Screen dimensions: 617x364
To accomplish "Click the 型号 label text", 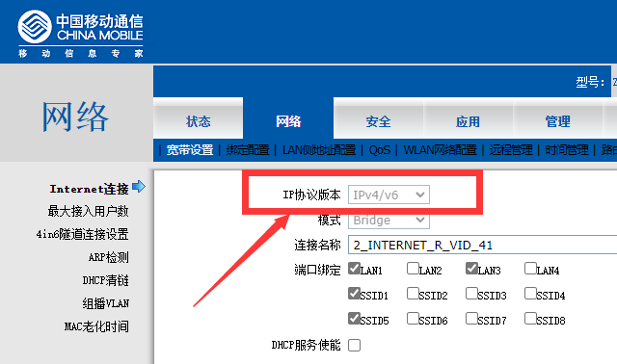I will (x=590, y=82).
